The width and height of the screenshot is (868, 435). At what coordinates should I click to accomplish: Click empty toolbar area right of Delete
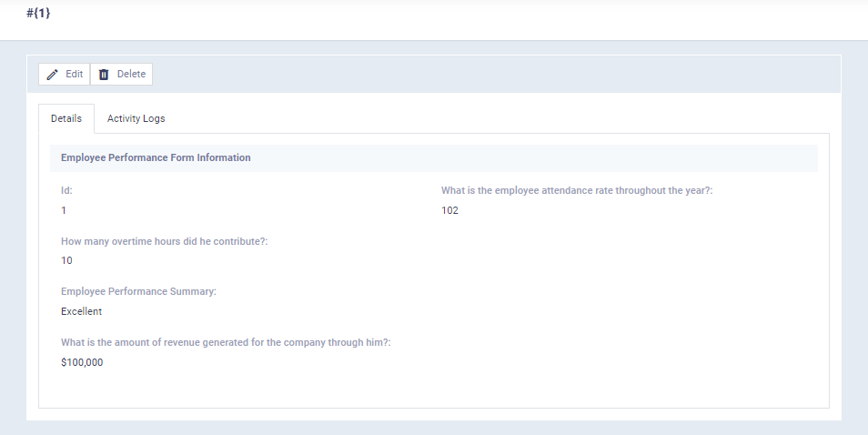[x=491, y=75]
